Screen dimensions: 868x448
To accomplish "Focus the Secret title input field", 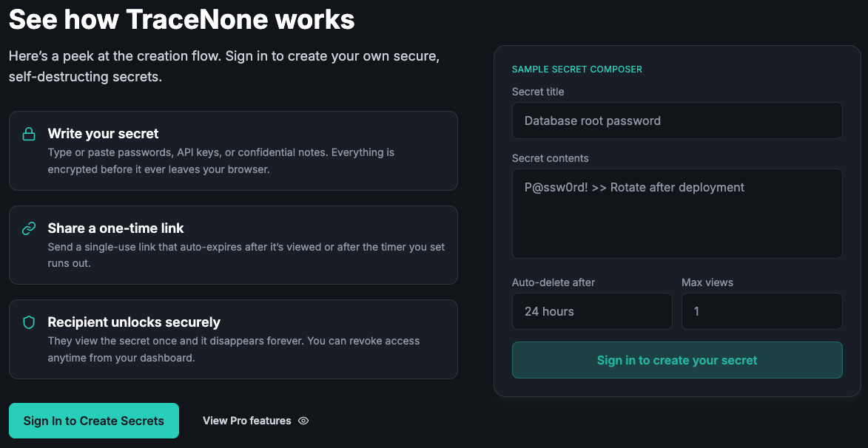I will click(677, 121).
